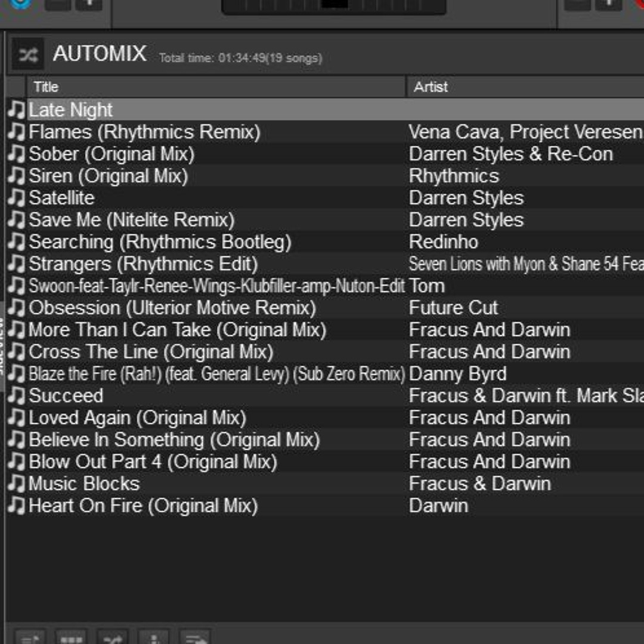Click the artist Future Cut
The width and height of the screenshot is (644, 644).
click(x=453, y=308)
